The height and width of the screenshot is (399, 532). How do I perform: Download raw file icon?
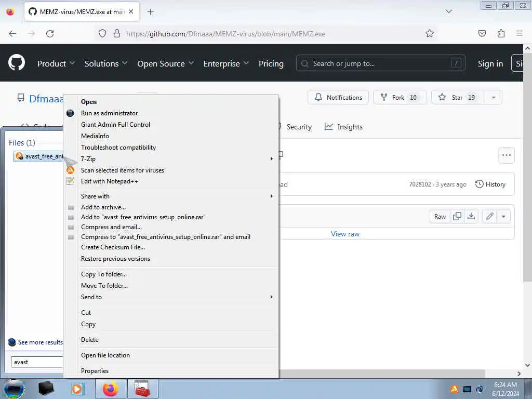click(471, 216)
